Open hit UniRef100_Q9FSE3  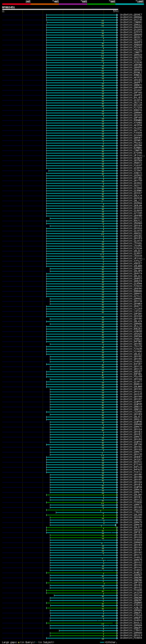131,533
